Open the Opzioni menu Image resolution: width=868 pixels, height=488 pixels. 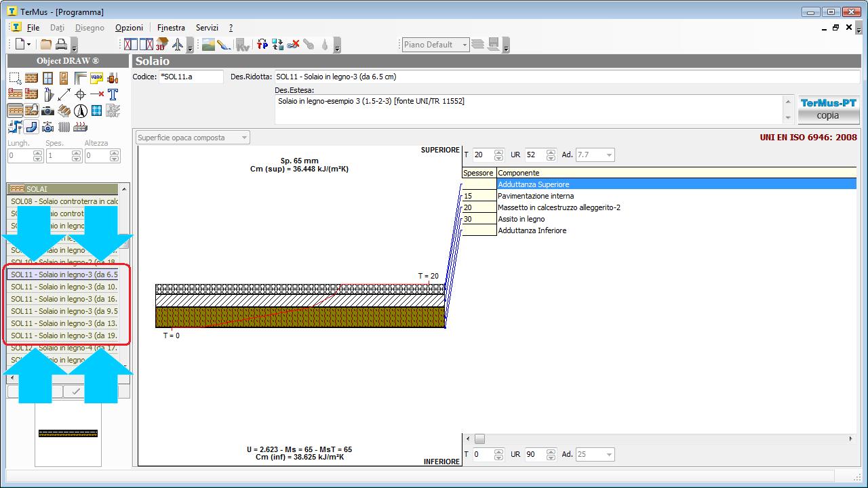coord(129,28)
